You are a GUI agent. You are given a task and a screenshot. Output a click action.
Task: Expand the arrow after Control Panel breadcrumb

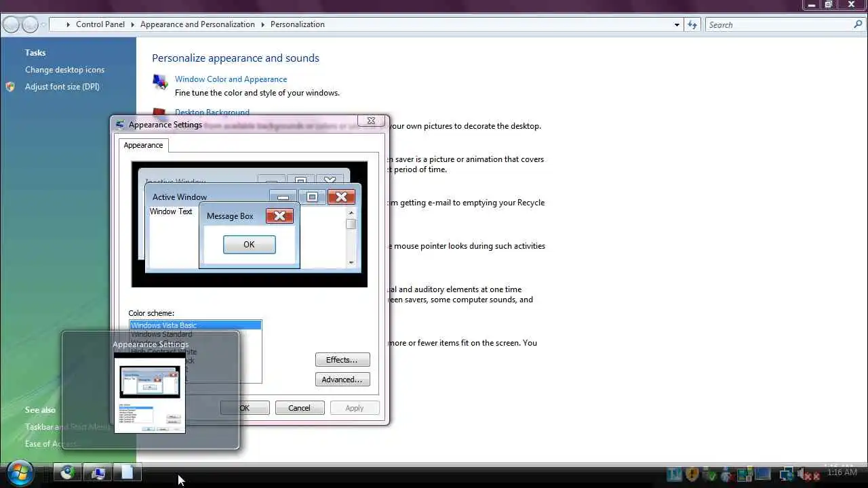(x=133, y=24)
